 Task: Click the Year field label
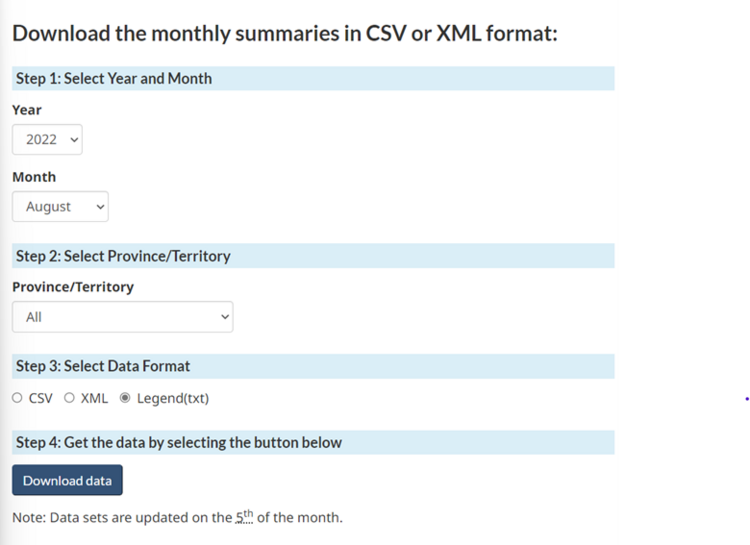[x=27, y=110]
